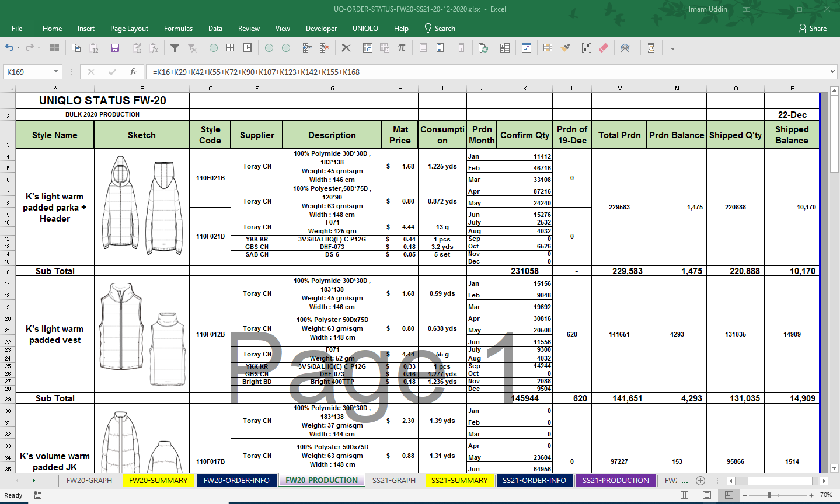The height and width of the screenshot is (504, 840).
Task: Click the Copy icon in toolbar
Action: click(x=76, y=48)
